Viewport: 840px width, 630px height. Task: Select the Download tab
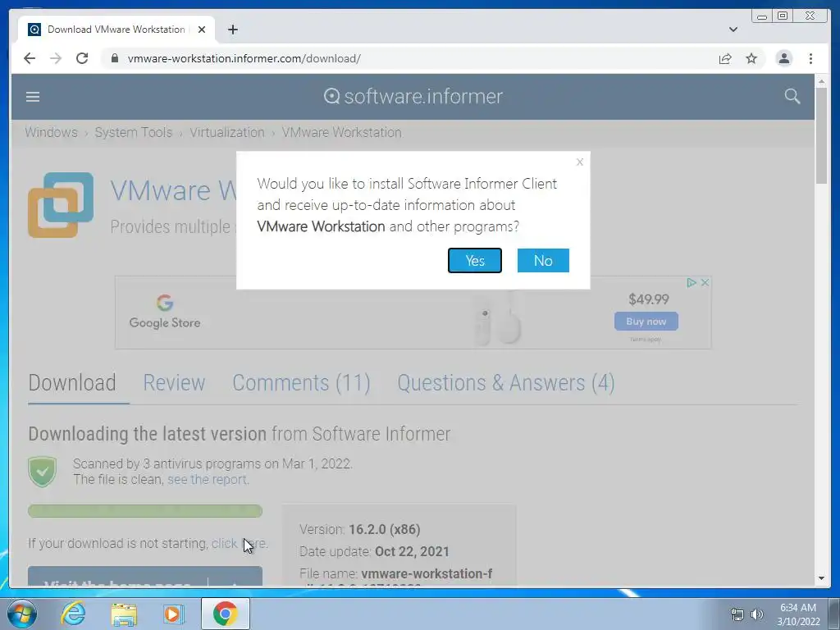[72, 383]
